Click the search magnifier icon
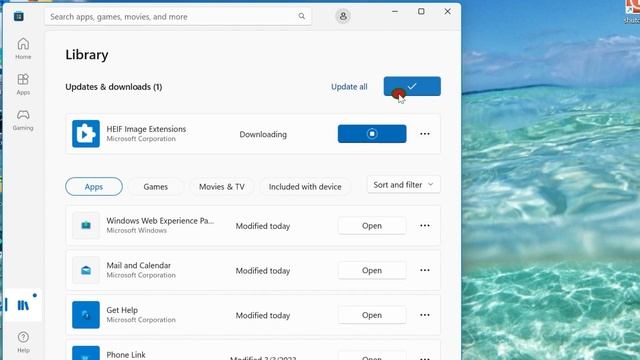 pos(302,16)
